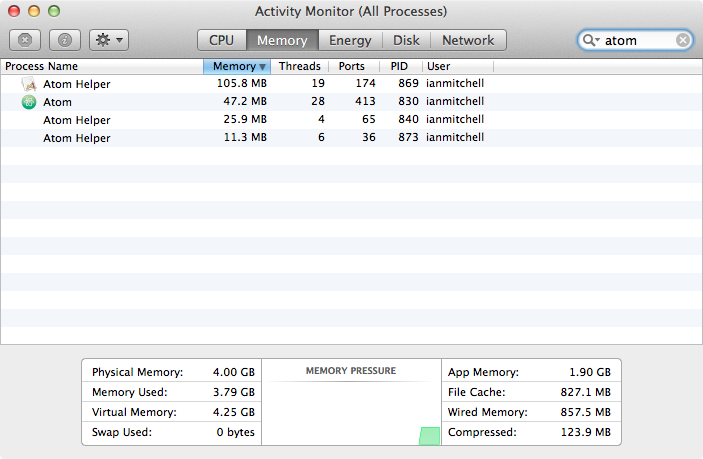Sort by the PID column header

point(399,67)
